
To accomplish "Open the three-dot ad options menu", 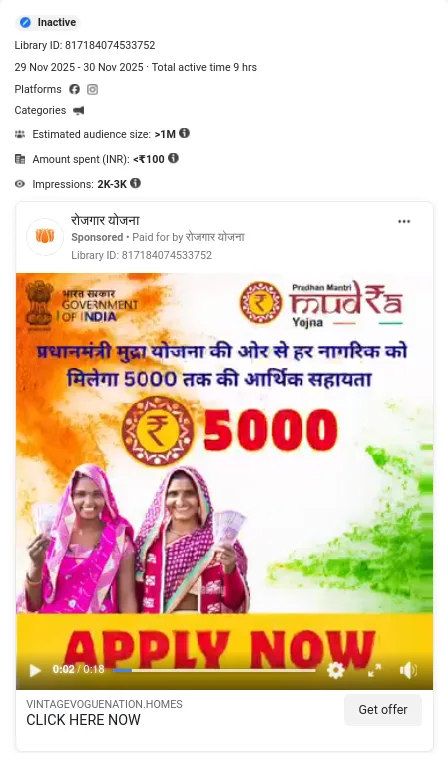I will click(x=404, y=222).
